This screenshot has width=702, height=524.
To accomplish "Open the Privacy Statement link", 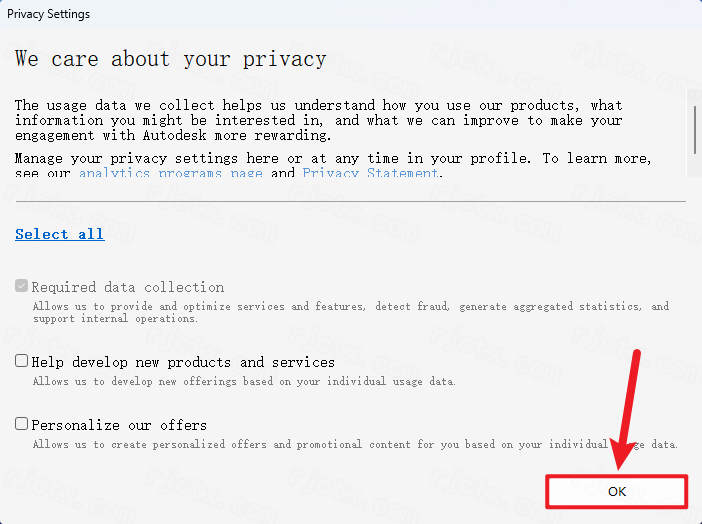I will [x=370, y=173].
